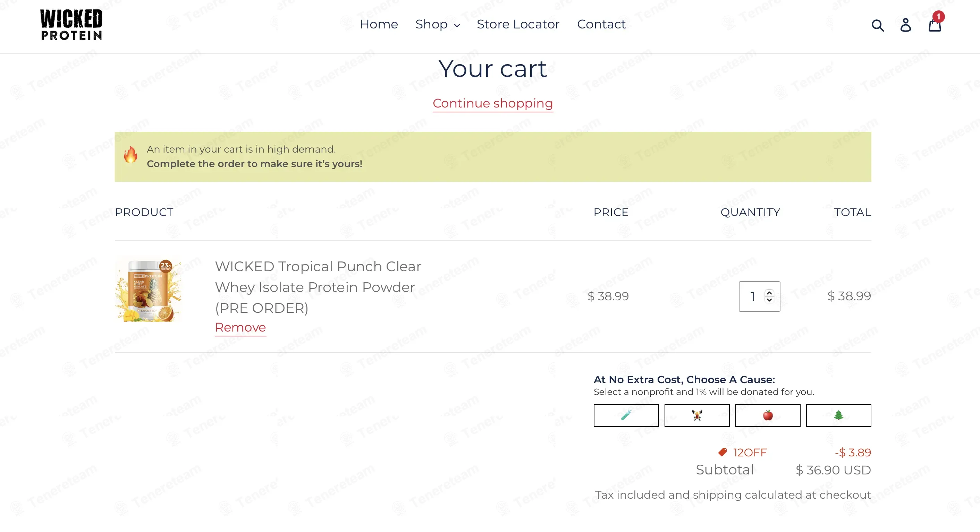Click the Subtotal label

[725, 470]
